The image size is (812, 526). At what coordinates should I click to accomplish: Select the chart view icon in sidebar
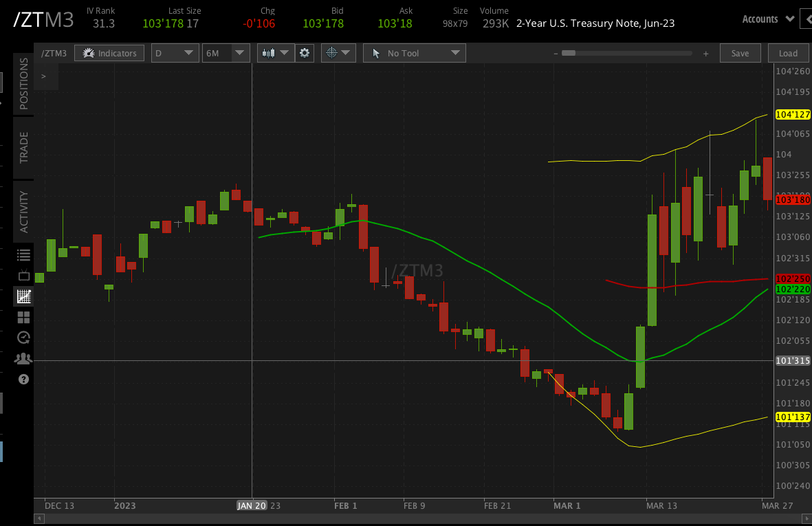pos(24,296)
